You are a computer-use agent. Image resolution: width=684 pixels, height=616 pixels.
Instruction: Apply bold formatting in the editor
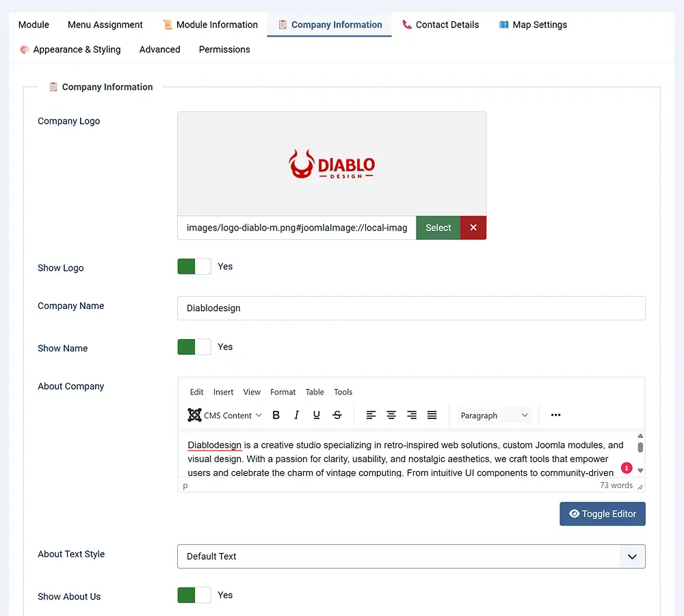click(x=276, y=415)
